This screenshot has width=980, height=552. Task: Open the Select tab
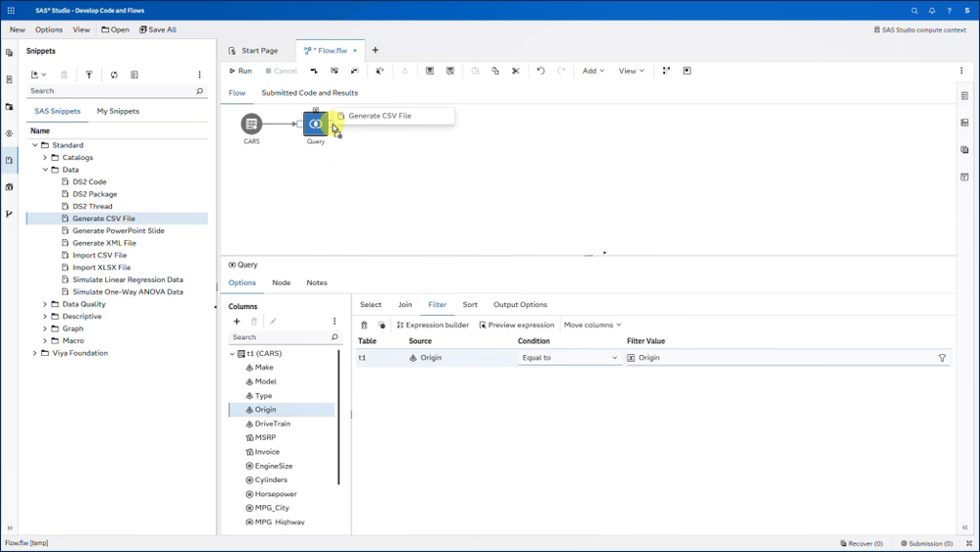click(371, 304)
